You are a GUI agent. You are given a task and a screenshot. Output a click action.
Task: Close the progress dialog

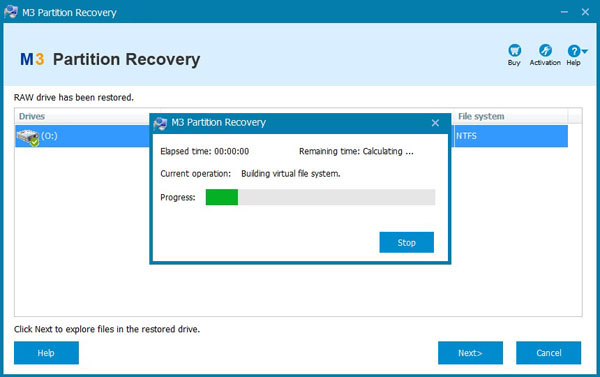tap(435, 123)
